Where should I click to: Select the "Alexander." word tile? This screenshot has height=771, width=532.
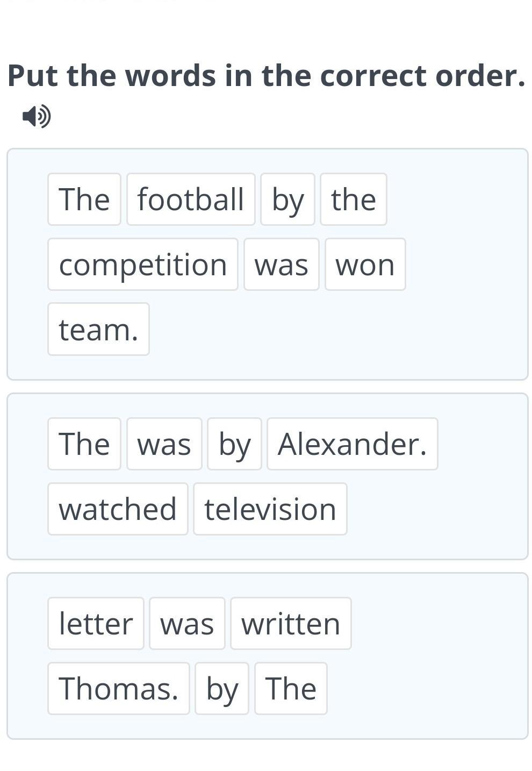click(x=352, y=444)
